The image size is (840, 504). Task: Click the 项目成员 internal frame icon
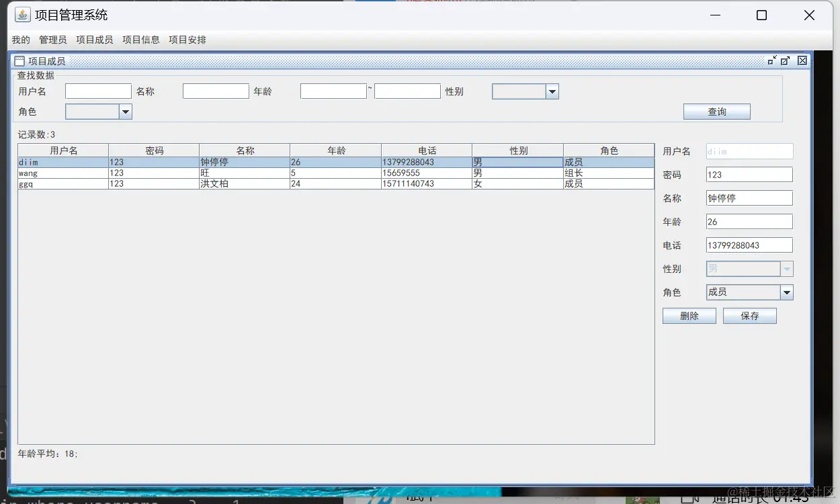(19, 60)
